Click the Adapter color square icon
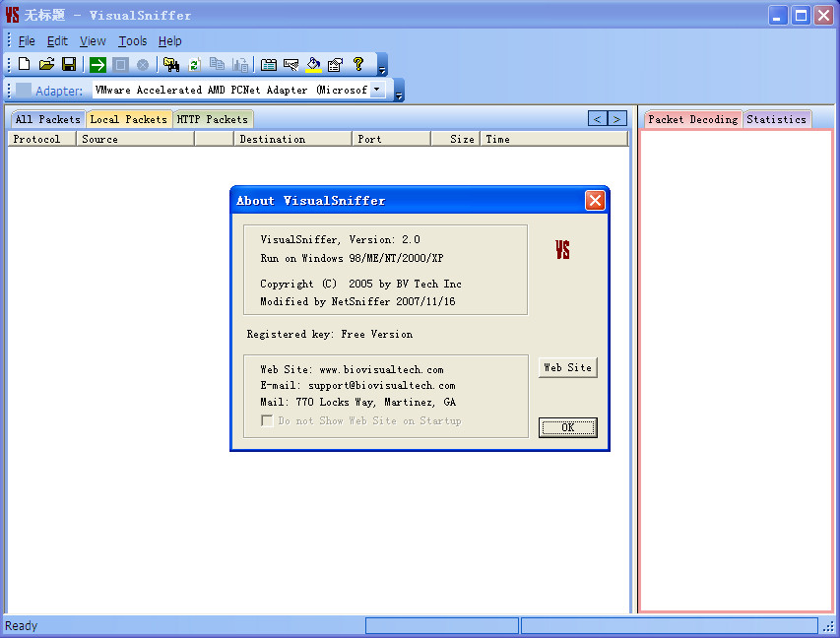 point(24,90)
